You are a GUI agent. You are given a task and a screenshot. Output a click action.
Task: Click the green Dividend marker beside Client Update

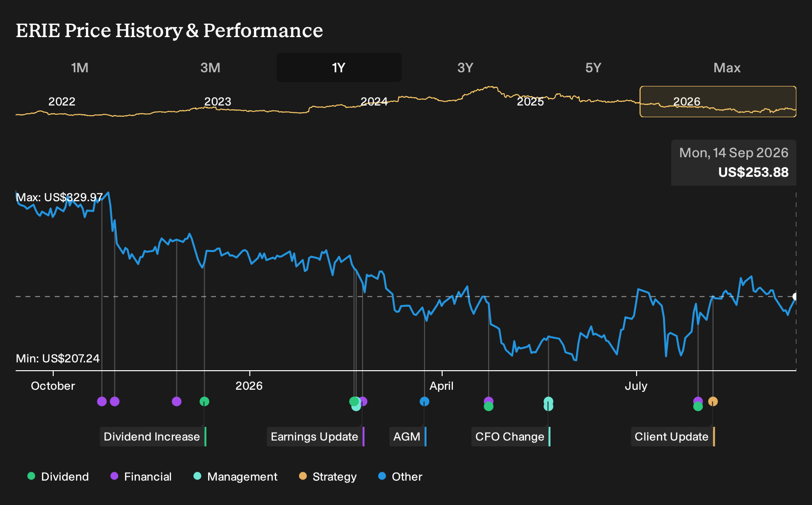coord(698,406)
